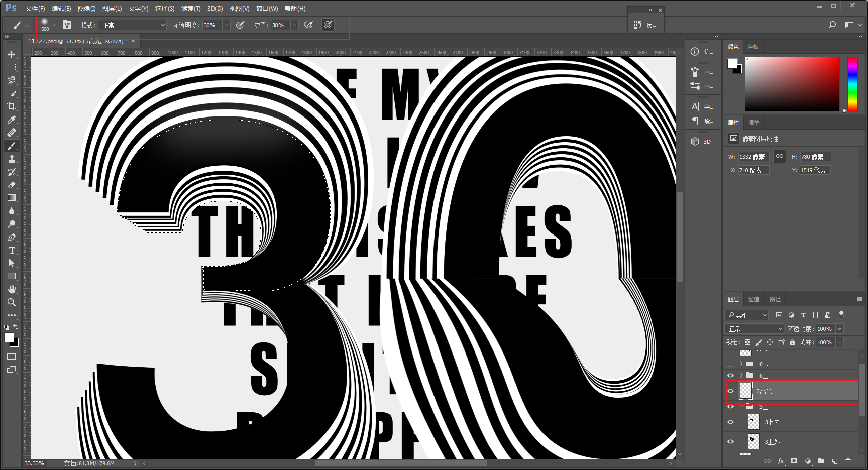
Task: Select the Clone Stamp tool
Action: [x=12, y=159]
